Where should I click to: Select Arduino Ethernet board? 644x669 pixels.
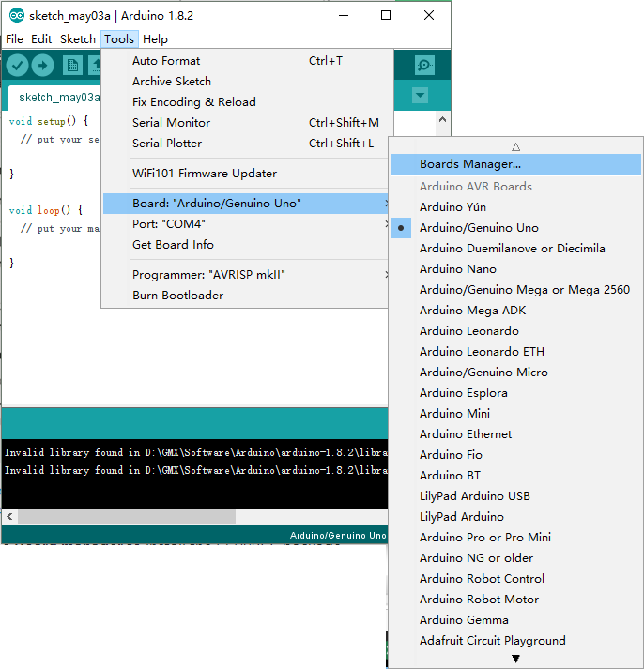(x=515, y=434)
